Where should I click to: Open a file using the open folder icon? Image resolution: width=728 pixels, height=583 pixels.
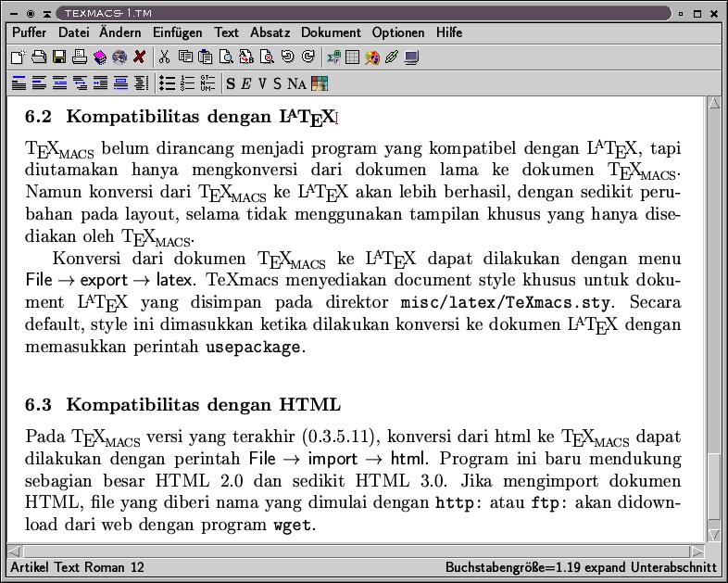pyautogui.click(x=39, y=57)
